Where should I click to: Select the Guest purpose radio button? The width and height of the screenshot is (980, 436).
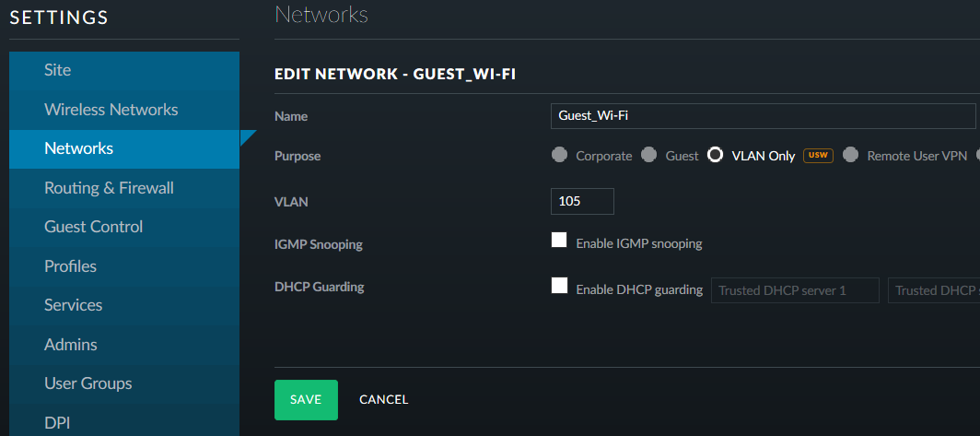[648, 155]
